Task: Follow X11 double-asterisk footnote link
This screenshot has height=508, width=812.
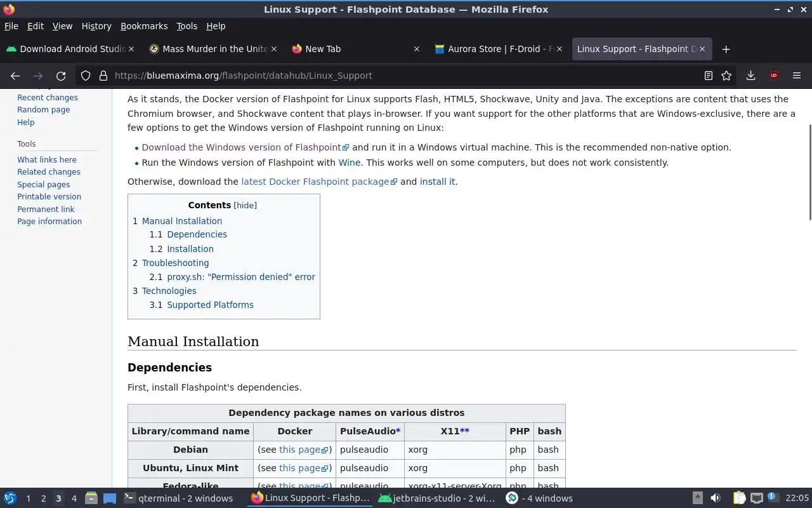Action: point(464,431)
